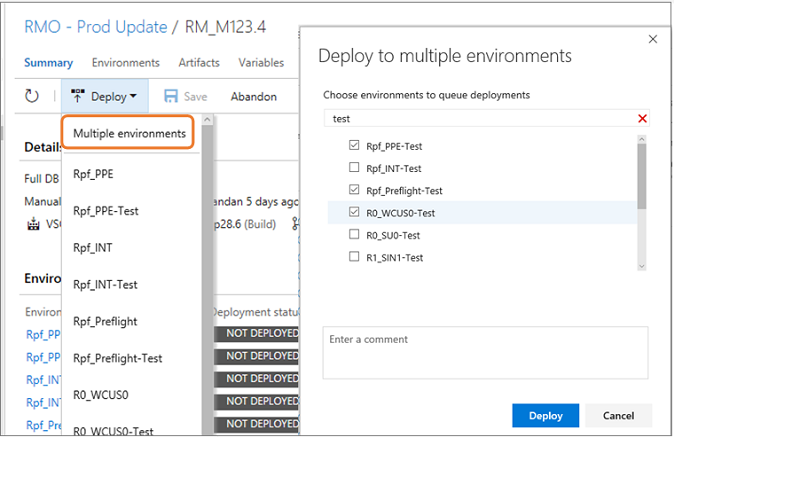Screen dimensions: 800x500
Task: Click the VSTS build artifact icon
Action: [x=33, y=224]
